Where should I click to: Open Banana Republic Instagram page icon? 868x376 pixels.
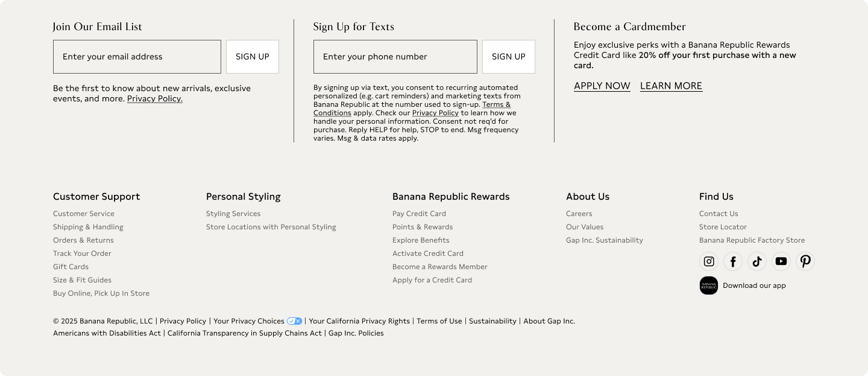(709, 261)
